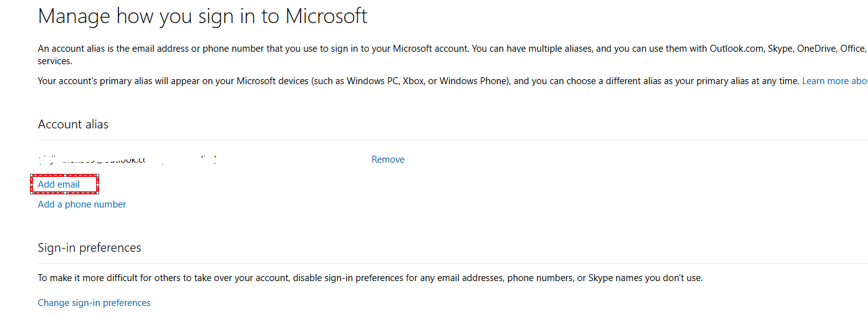Screen dimensions: 868x334
Task: Follow the Learn more about link
Action: point(834,81)
